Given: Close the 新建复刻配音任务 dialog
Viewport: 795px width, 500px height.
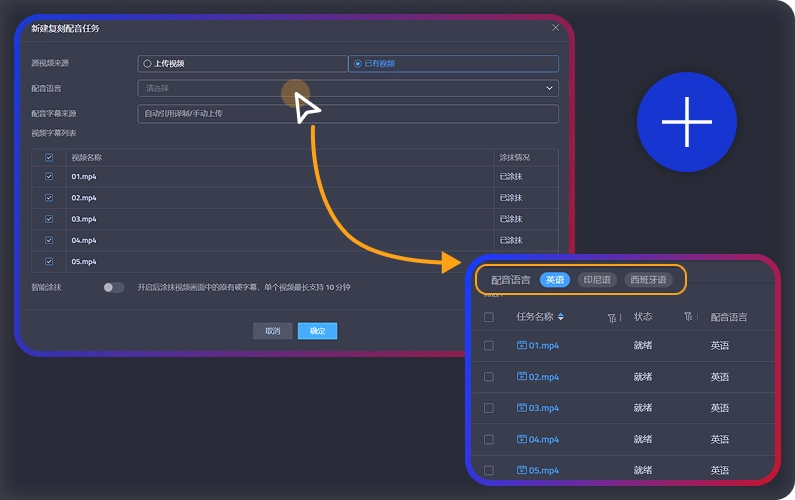Looking at the screenshot, I should tap(556, 28).
